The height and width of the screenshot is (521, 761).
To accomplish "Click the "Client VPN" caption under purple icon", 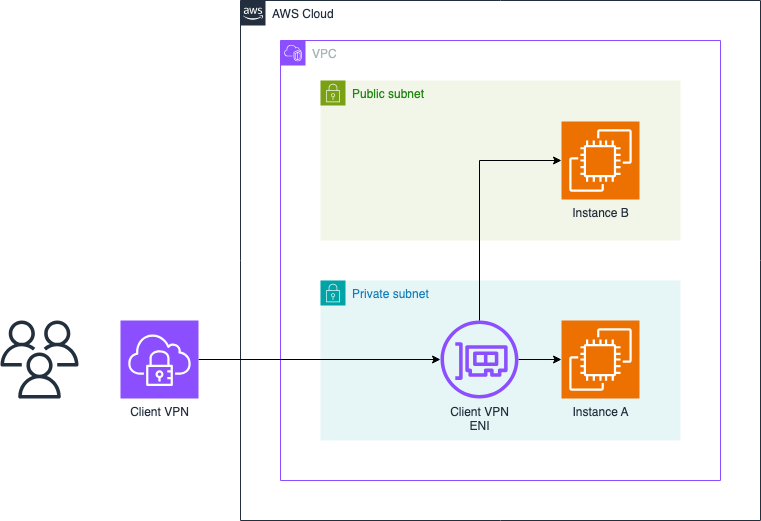I will pyautogui.click(x=160, y=412).
